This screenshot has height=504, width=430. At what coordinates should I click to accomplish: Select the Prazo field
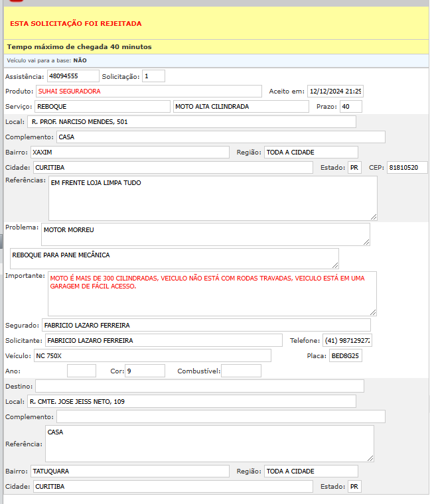tap(350, 107)
